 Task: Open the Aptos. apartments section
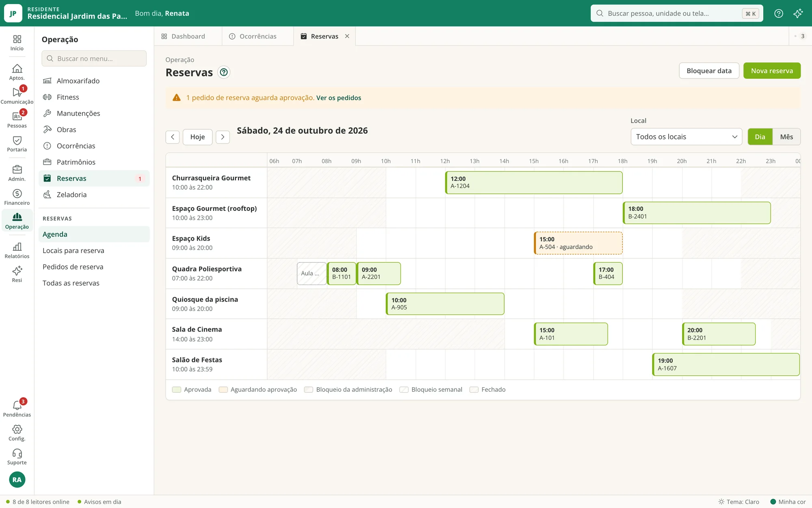click(x=17, y=72)
